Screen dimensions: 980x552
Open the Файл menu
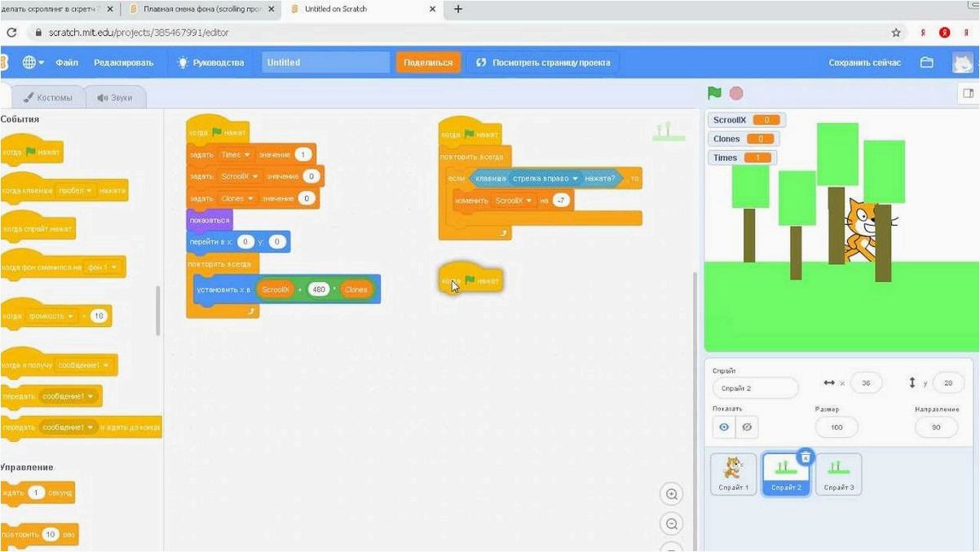tap(67, 63)
